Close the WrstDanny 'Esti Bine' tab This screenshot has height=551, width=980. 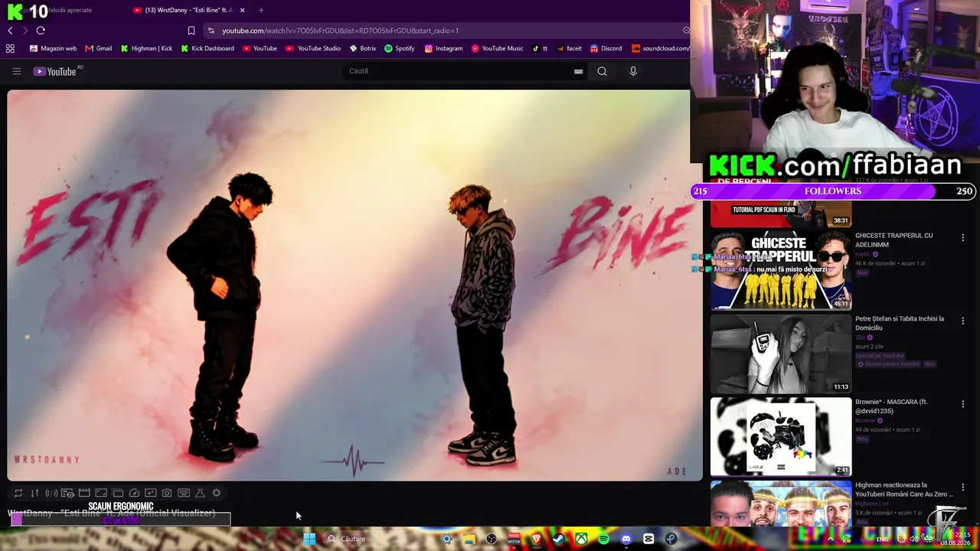click(x=243, y=10)
